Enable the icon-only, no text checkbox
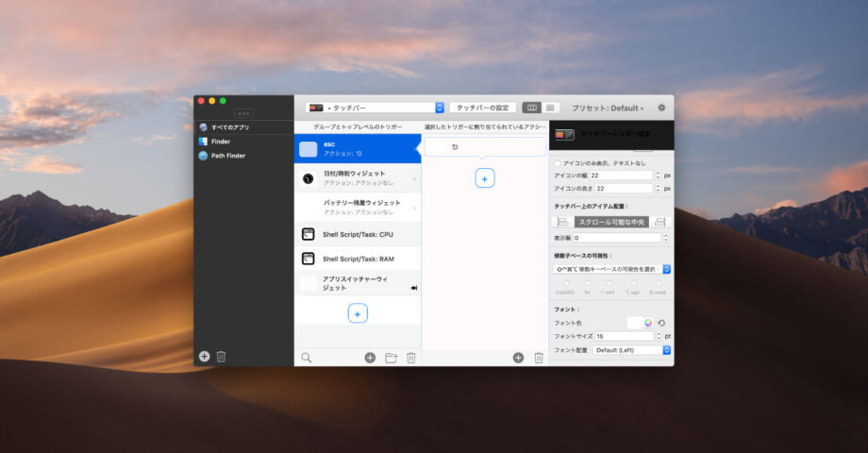868x453 pixels. (x=558, y=163)
